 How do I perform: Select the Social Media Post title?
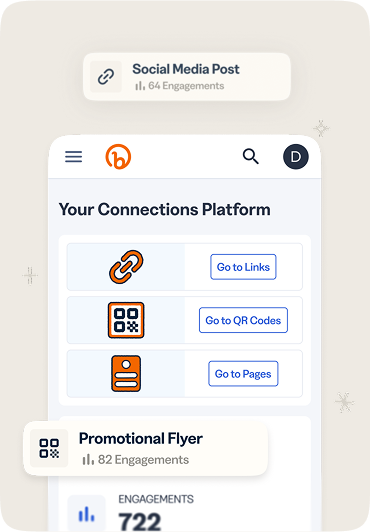click(x=186, y=69)
